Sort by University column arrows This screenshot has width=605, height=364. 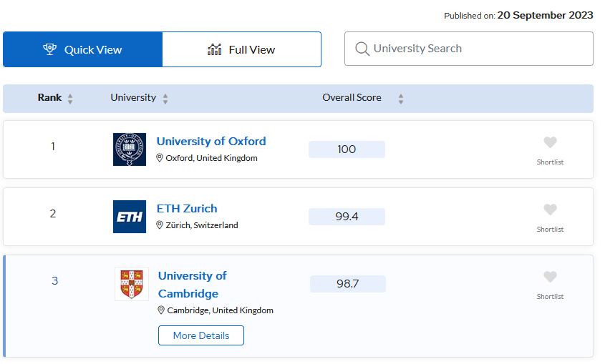point(165,99)
